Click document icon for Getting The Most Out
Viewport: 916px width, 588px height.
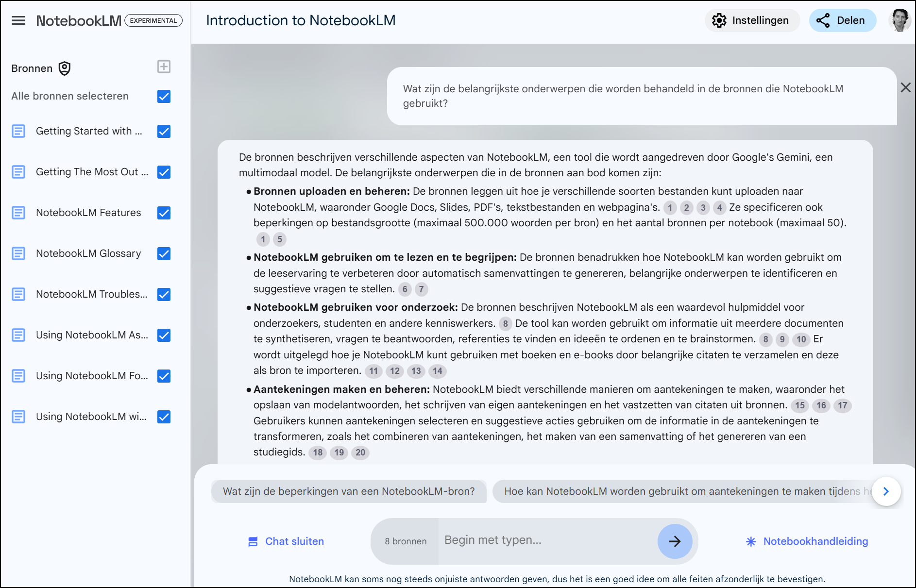click(18, 172)
